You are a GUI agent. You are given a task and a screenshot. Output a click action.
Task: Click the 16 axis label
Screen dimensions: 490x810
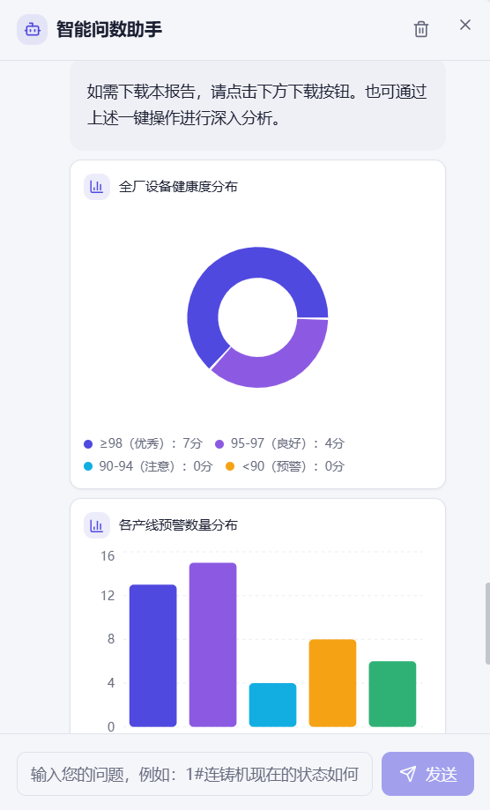point(107,556)
